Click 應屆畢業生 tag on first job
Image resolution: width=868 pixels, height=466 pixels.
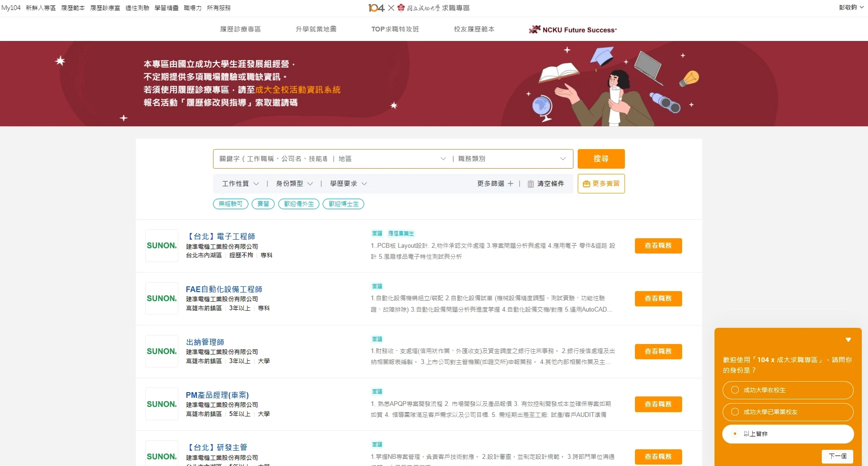[401, 233]
